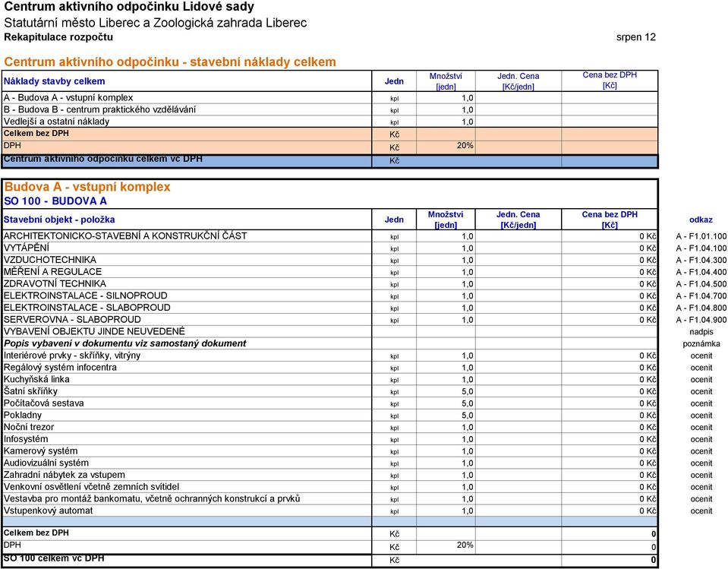This screenshot has width=728, height=569.
Task: Select heading 'Budova A - vstupní komplex'
Action: (87, 187)
